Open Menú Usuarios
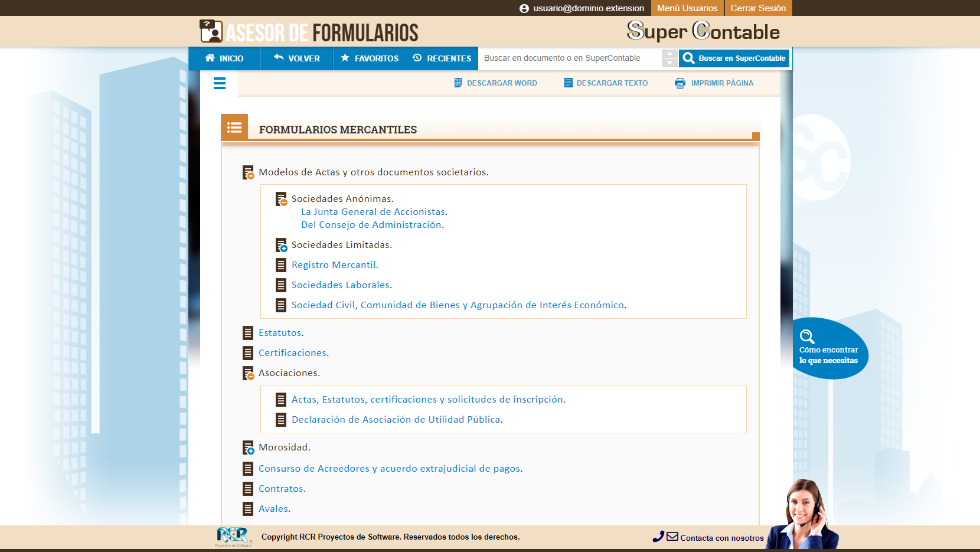 (687, 8)
